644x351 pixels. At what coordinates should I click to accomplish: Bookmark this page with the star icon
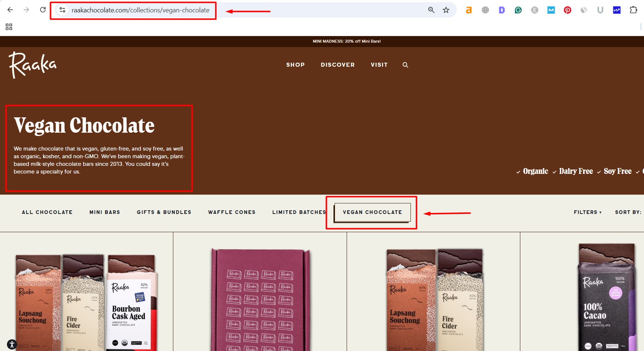click(x=446, y=10)
